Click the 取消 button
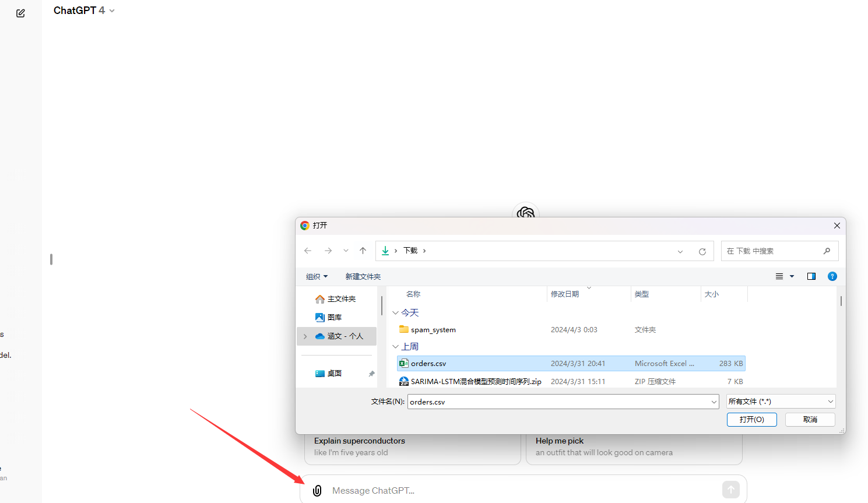Screen dimensions: 868x503 click(x=810, y=420)
